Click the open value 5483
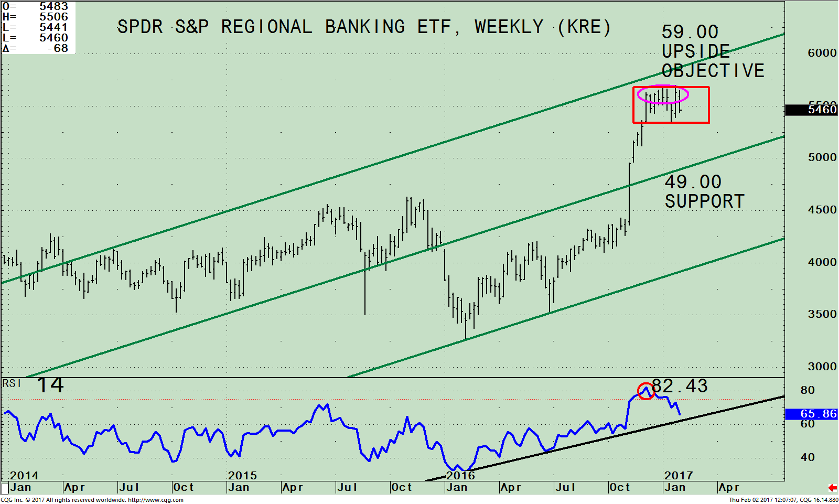The image size is (839, 504). point(53,6)
